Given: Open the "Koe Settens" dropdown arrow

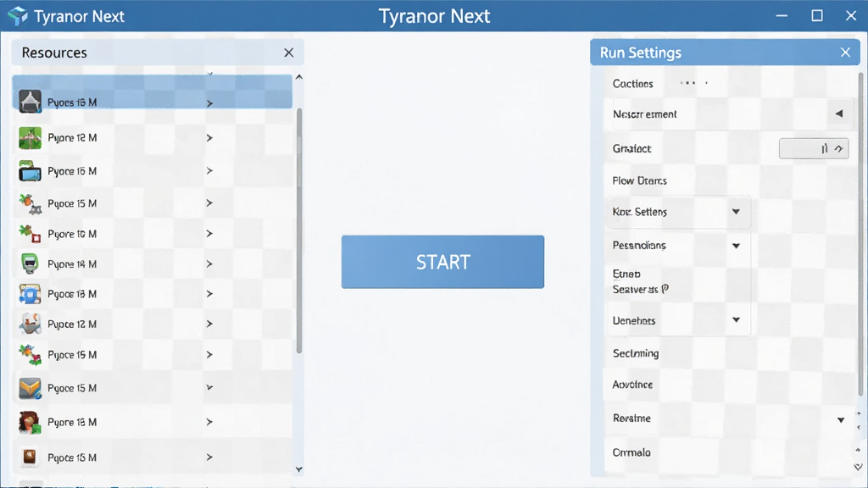Looking at the screenshot, I should (x=736, y=211).
